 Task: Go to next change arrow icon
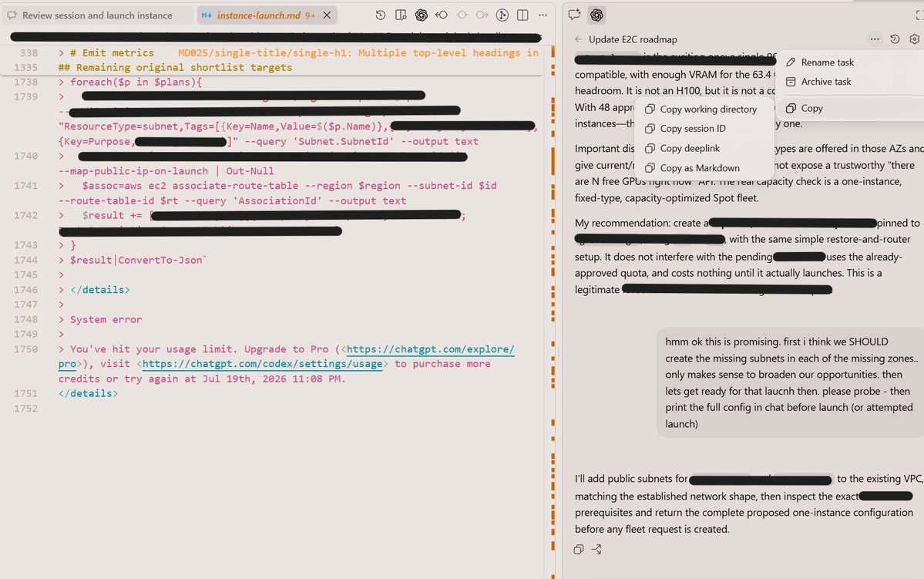click(x=482, y=15)
